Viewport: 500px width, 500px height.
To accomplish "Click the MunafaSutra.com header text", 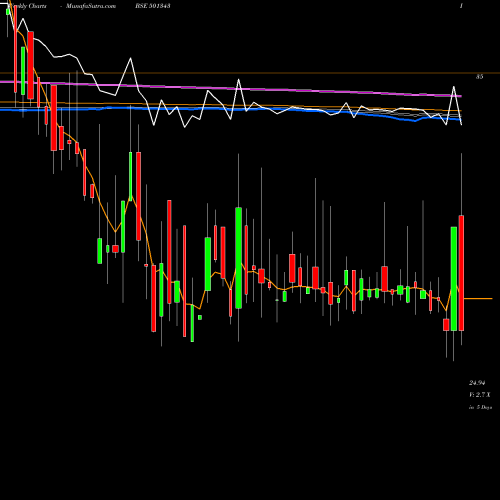I will coord(91,6).
